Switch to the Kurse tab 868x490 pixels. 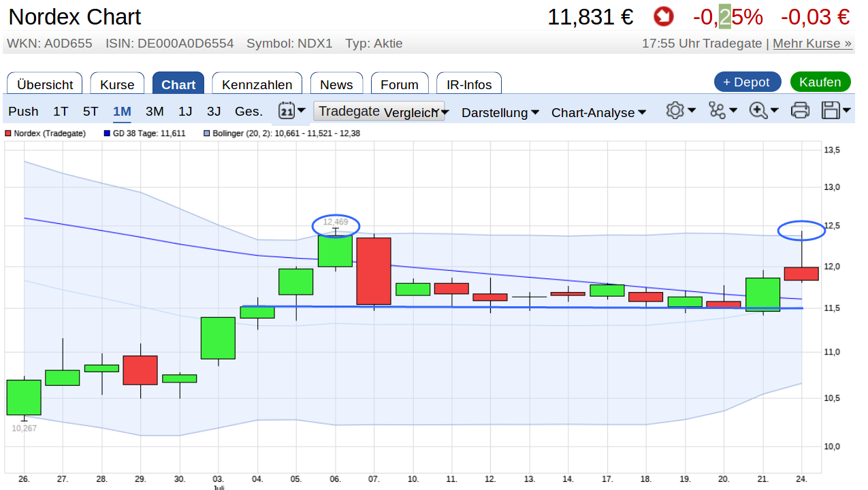click(117, 83)
